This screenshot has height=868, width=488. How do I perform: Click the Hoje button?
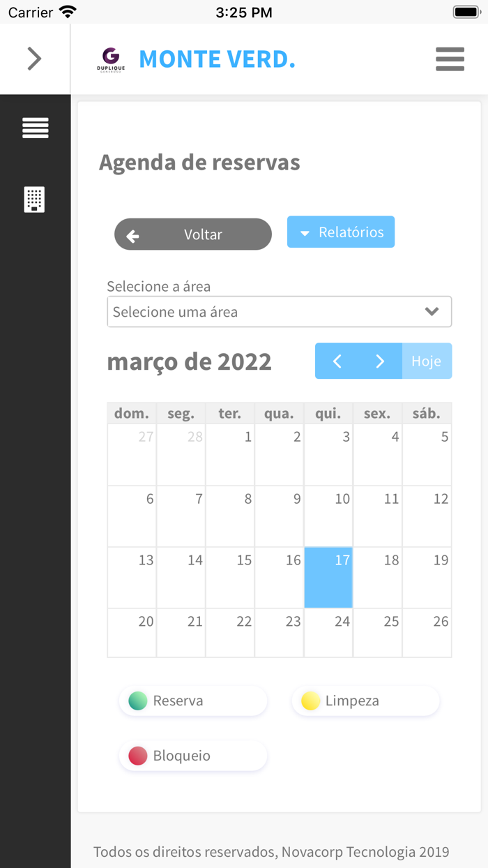[427, 361]
